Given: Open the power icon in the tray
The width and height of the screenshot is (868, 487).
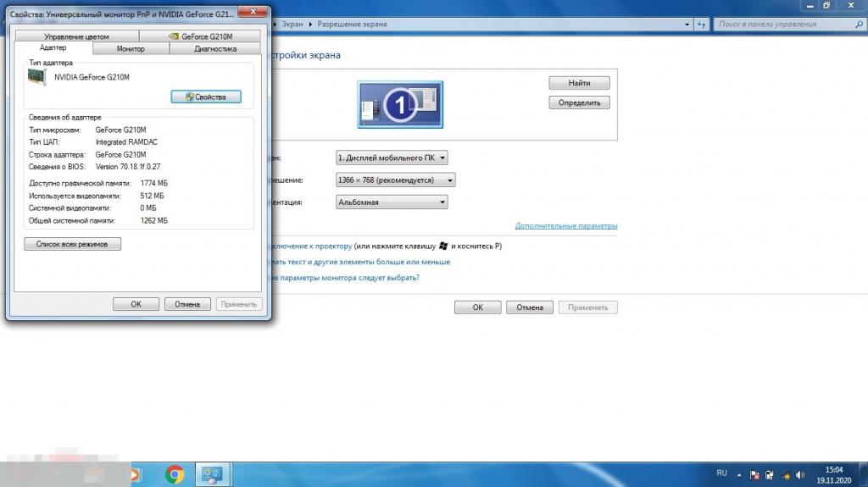Looking at the screenshot, I should coord(770,475).
